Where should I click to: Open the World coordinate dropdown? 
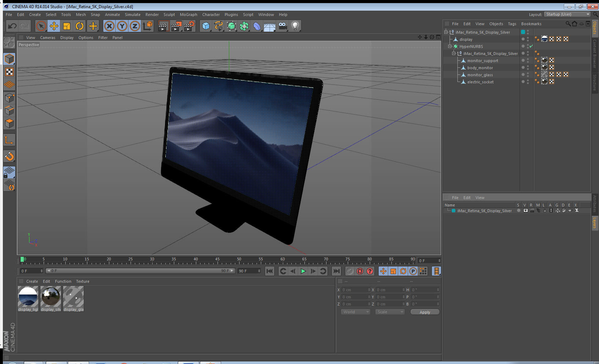(356, 312)
